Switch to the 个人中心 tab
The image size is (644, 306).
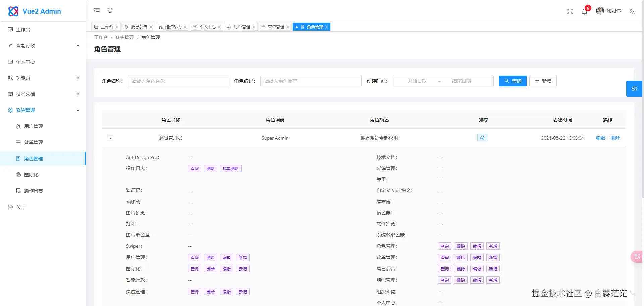point(207,27)
